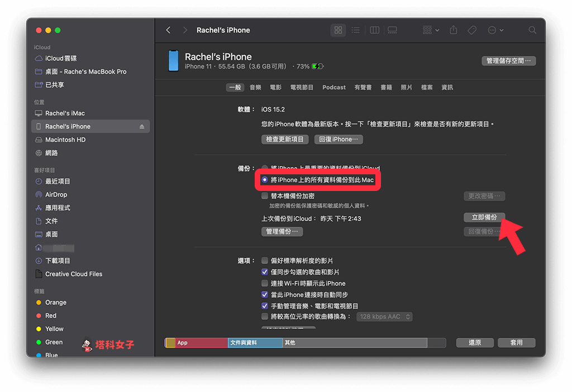Select back up important data to iCloud
This screenshot has height=392, width=572.
265,168
